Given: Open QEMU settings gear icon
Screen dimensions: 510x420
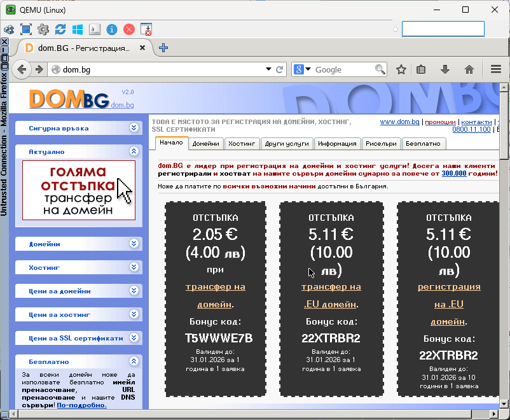Looking at the screenshot, I should [x=43, y=29].
